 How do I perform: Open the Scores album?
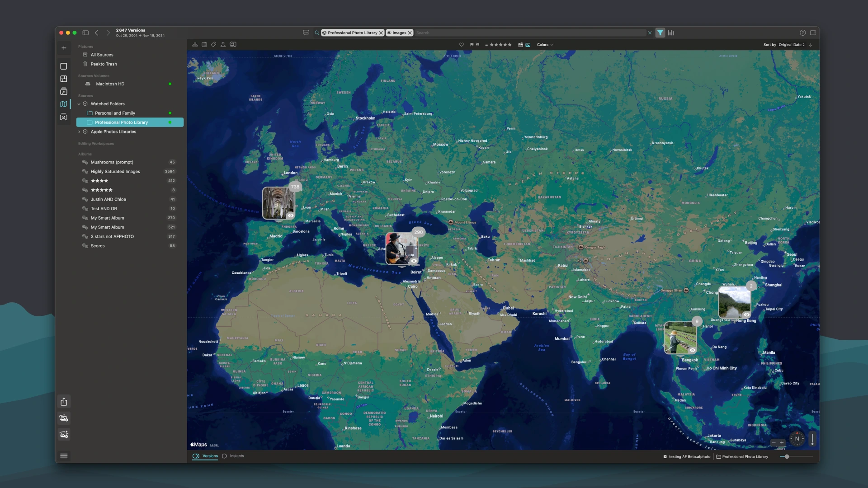[x=130, y=246]
